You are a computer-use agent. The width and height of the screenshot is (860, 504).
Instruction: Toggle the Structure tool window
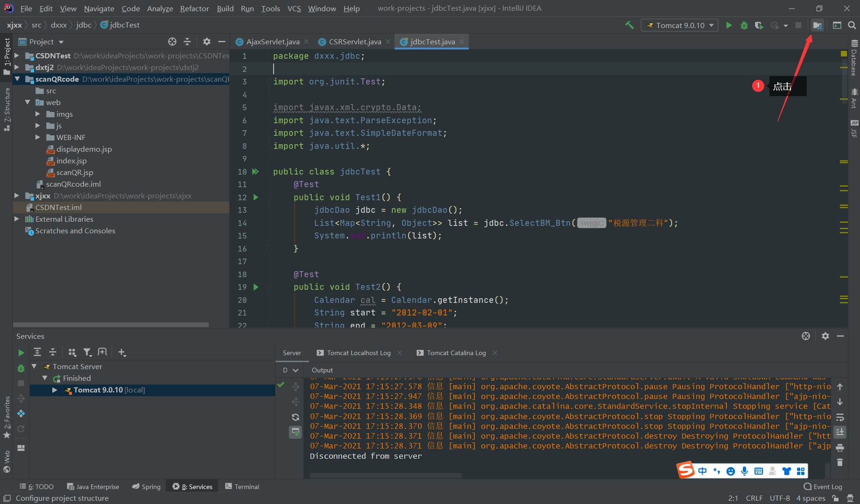(7, 109)
